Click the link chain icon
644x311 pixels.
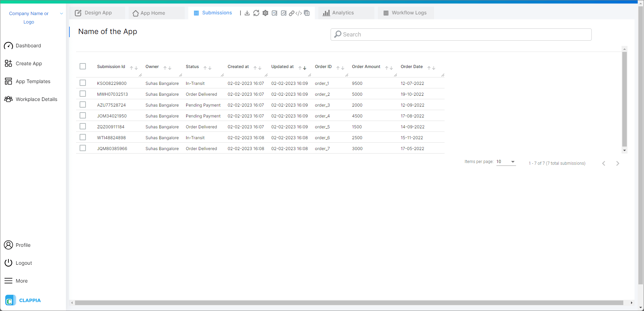[x=291, y=13]
